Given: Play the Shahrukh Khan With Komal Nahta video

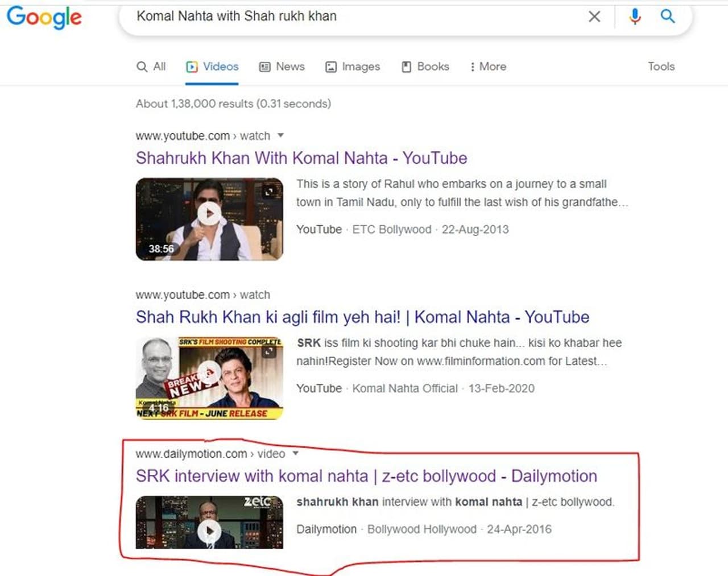Looking at the screenshot, I should (209, 214).
